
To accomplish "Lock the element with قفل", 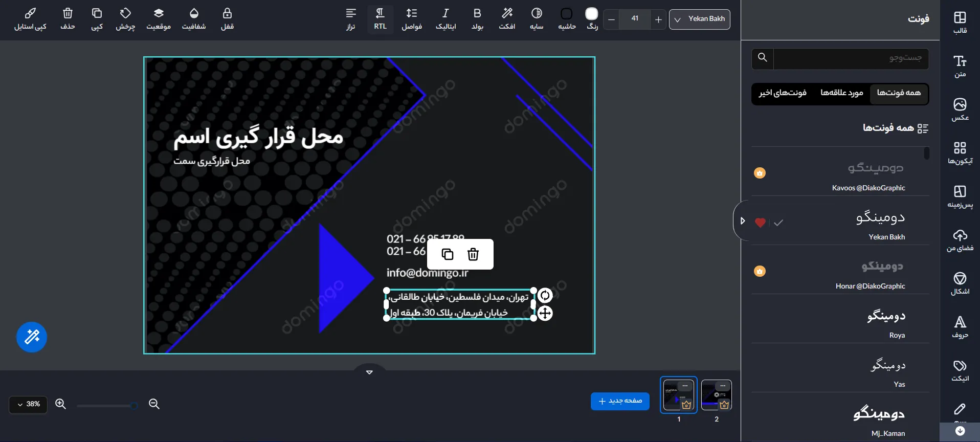I will coord(227,19).
